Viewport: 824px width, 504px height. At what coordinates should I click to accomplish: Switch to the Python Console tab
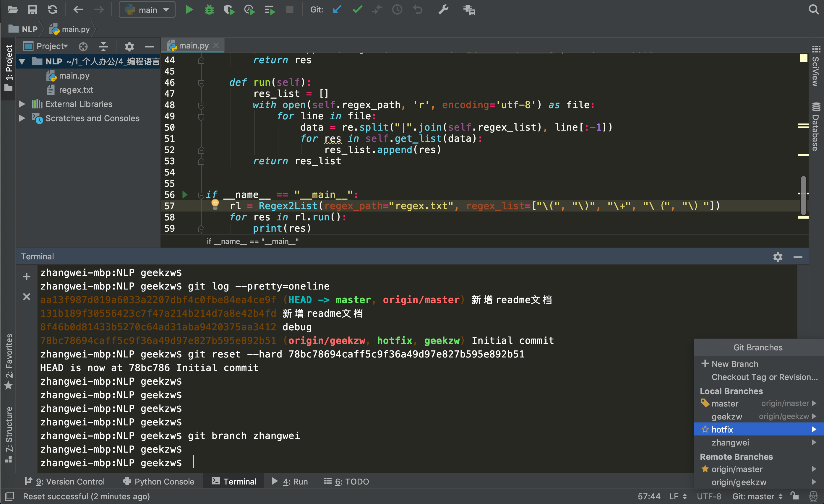coord(159,481)
